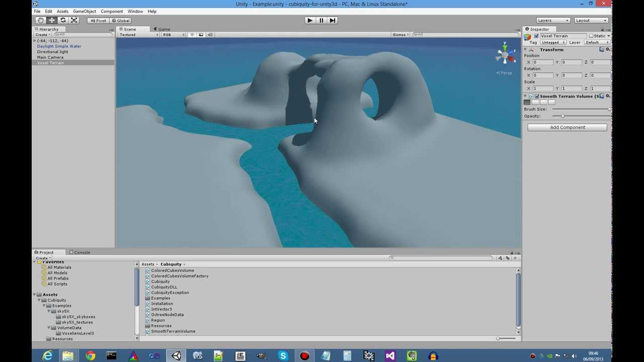Collapse the Cubiquity folder in tree
This screenshot has height=362, width=644.
39,300
